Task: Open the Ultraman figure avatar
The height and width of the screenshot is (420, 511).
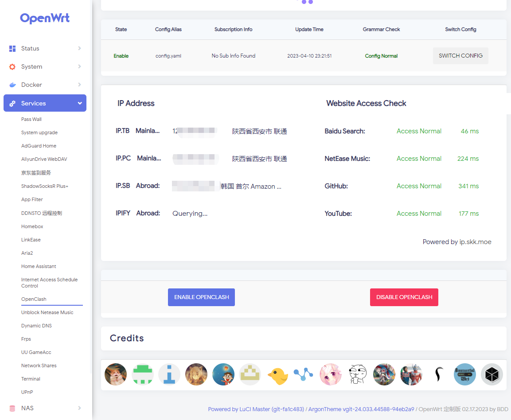Action: pos(411,374)
